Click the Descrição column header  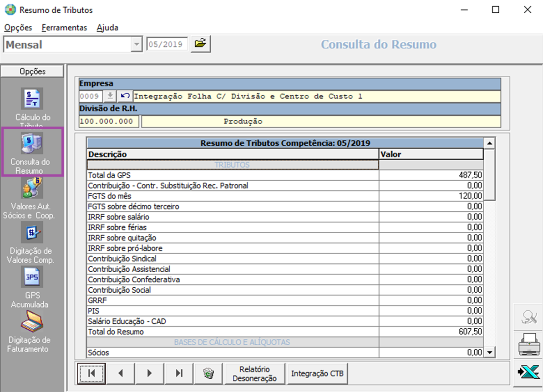coord(233,154)
